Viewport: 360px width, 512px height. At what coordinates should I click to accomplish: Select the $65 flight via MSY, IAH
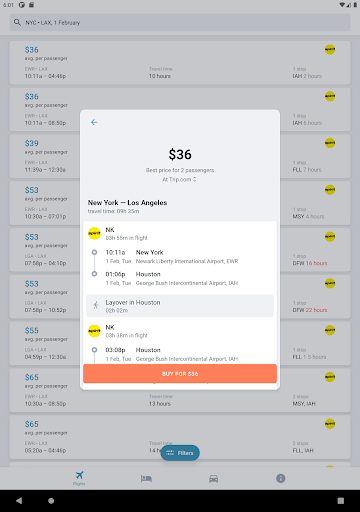(x=180, y=390)
